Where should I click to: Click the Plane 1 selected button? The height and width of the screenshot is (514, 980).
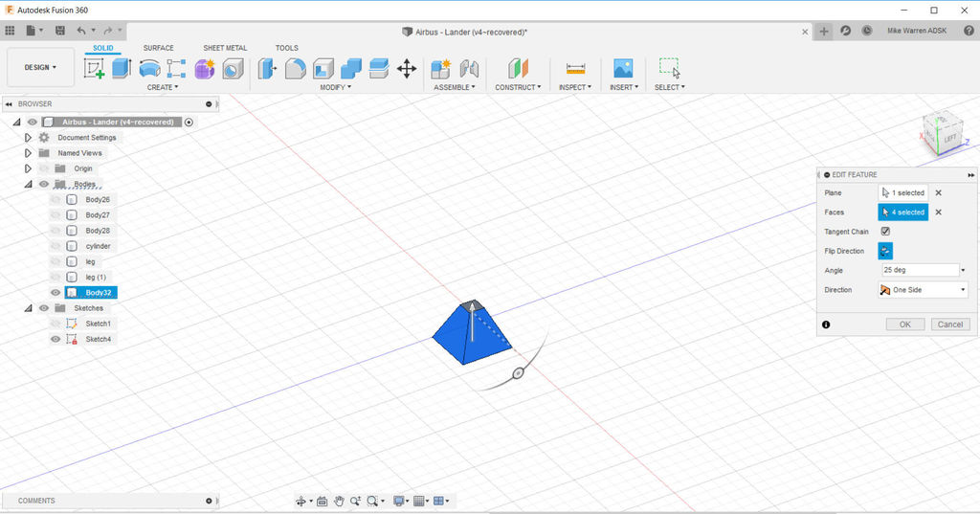click(x=903, y=192)
